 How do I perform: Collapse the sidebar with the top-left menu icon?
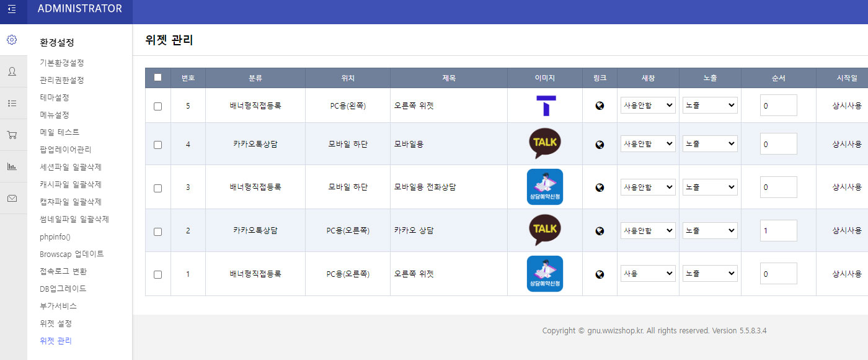[x=12, y=9]
